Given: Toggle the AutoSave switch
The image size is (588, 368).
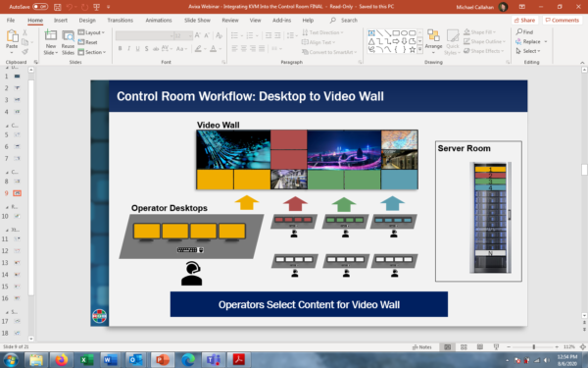Looking at the screenshot, I should (x=40, y=7).
